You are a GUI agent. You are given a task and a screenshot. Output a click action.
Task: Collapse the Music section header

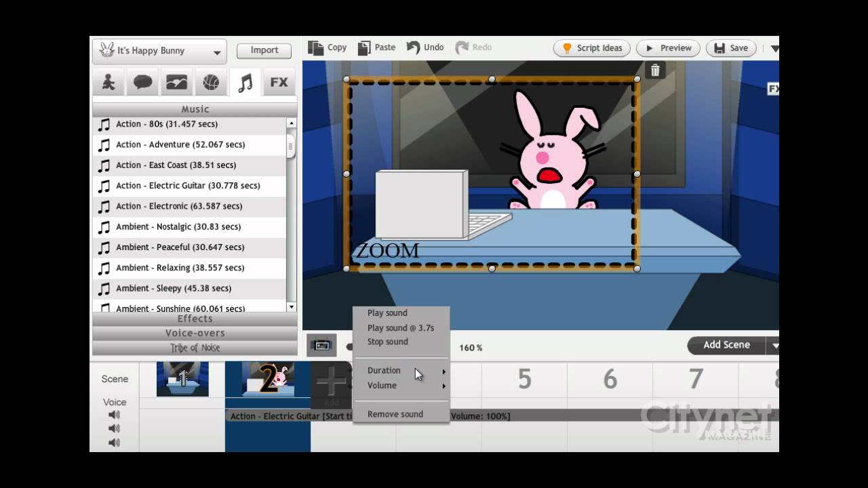point(195,109)
